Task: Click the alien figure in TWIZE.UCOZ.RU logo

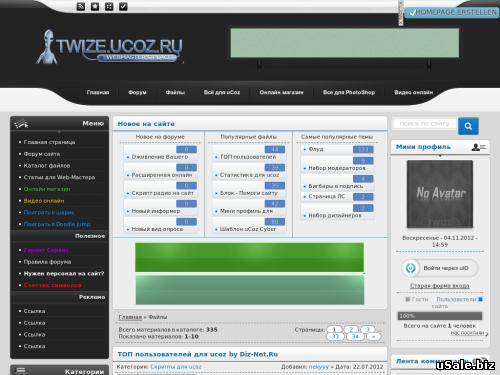Action: [47, 47]
